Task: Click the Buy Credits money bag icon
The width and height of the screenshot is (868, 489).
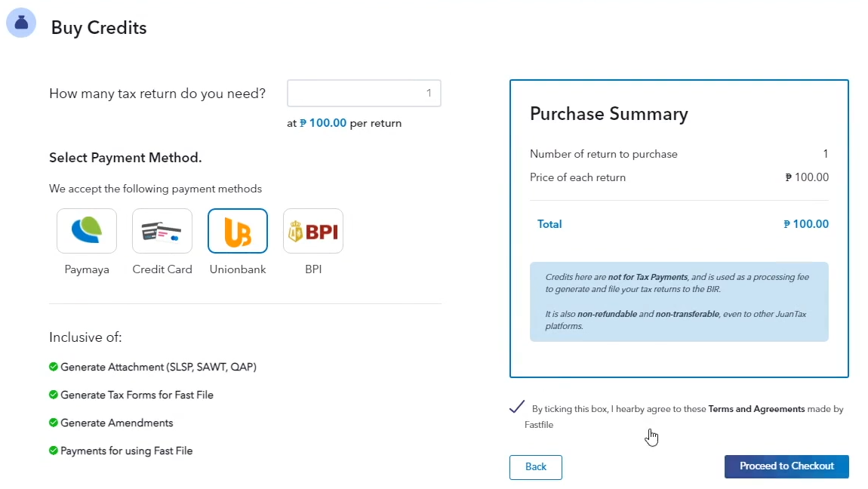Action: point(21,23)
